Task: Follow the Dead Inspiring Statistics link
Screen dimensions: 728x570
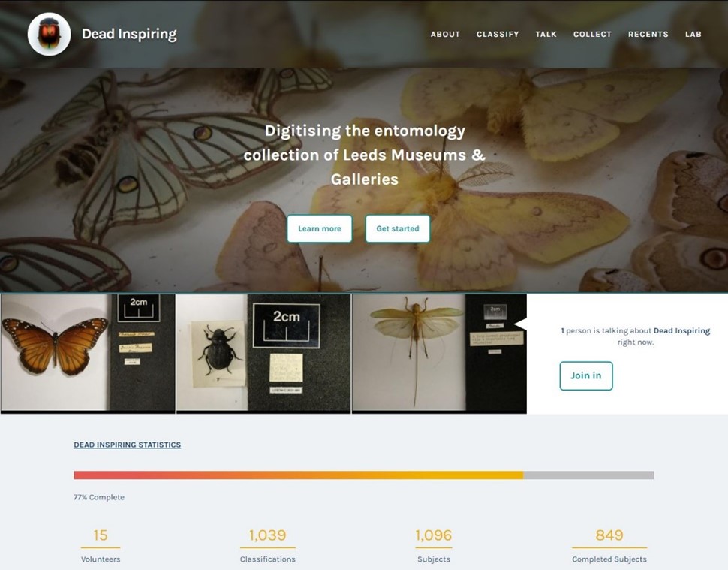Action: 128,445
